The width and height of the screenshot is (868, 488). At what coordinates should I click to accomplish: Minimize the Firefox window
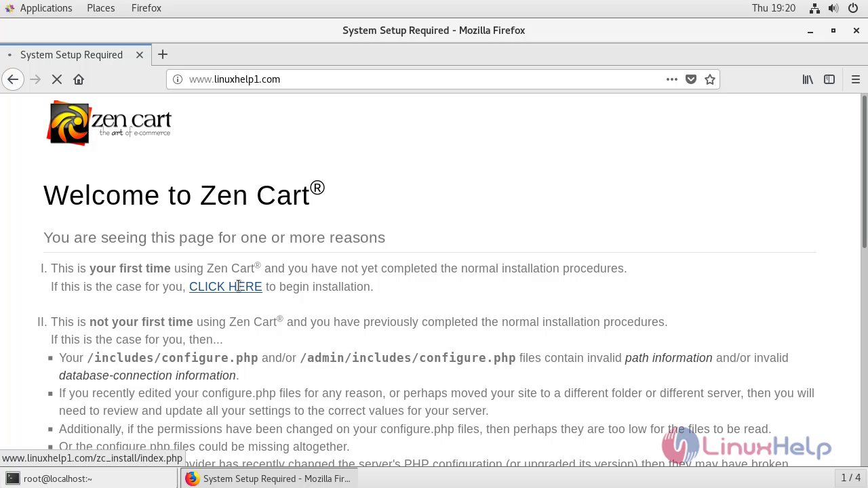pos(810,30)
